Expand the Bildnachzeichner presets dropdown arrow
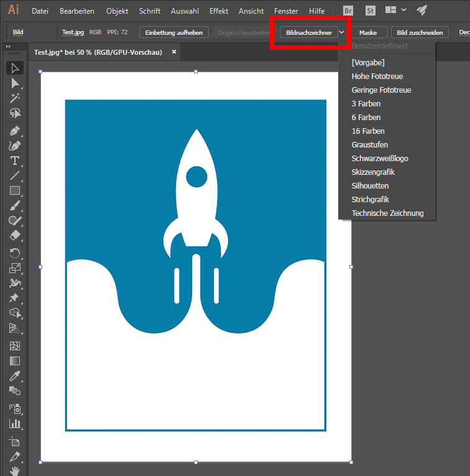470x476 pixels. click(x=342, y=32)
